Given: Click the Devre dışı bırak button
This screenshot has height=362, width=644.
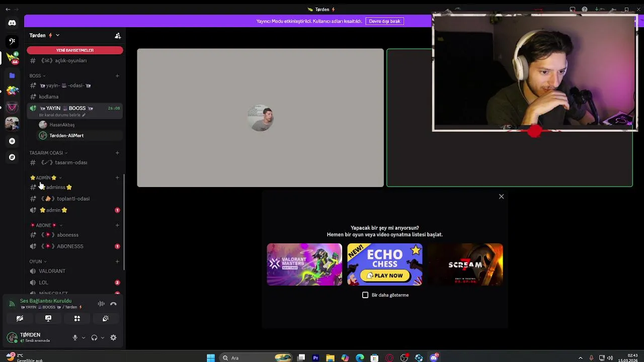Looking at the screenshot, I should [385, 21].
